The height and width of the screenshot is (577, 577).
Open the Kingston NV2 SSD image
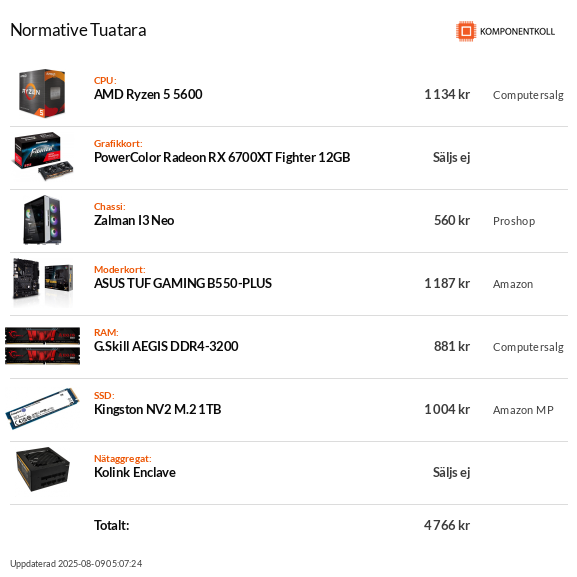pyautogui.click(x=42, y=408)
